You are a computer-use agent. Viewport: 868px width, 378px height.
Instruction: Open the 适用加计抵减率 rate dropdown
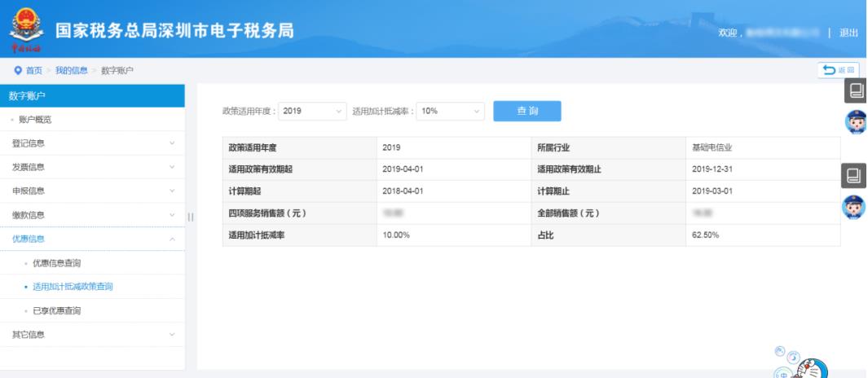click(450, 112)
